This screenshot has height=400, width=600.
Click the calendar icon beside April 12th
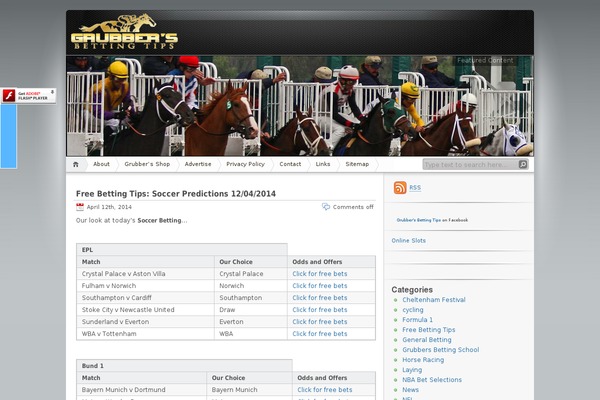pos(80,207)
